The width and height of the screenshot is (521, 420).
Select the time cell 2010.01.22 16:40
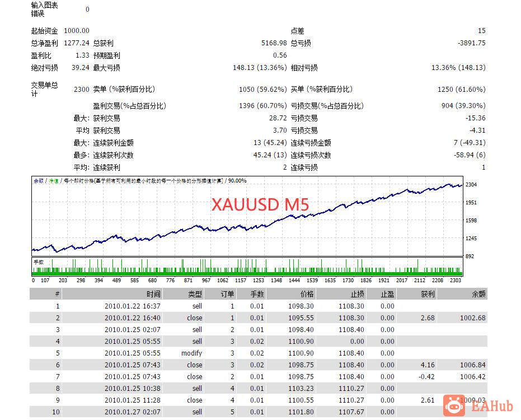133,318
